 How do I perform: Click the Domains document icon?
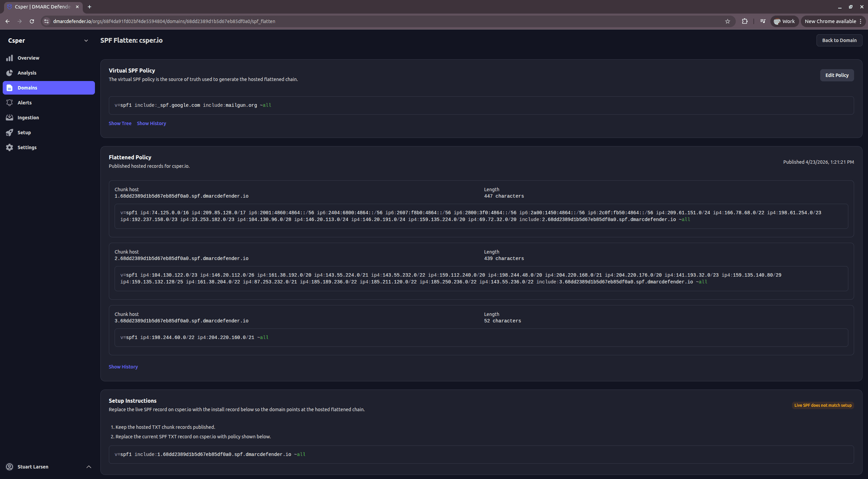pyautogui.click(x=10, y=87)
